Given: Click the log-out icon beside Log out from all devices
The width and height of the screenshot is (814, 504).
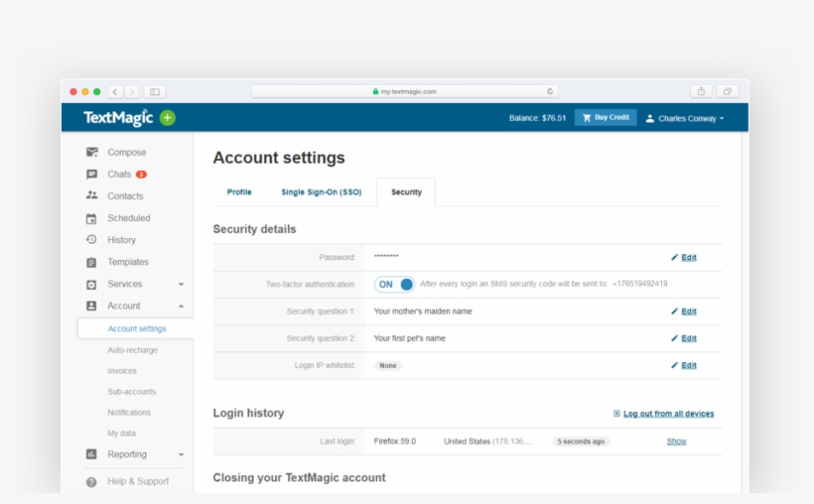Looking at the screenshot, I should tap(616, 414).
